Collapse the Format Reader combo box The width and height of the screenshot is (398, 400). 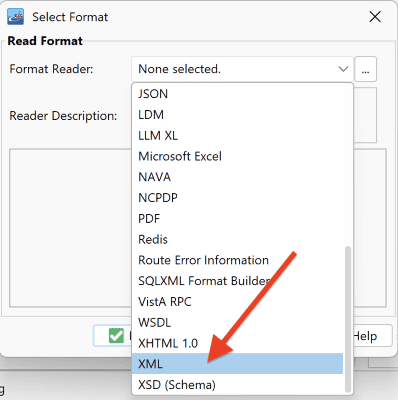343,69
